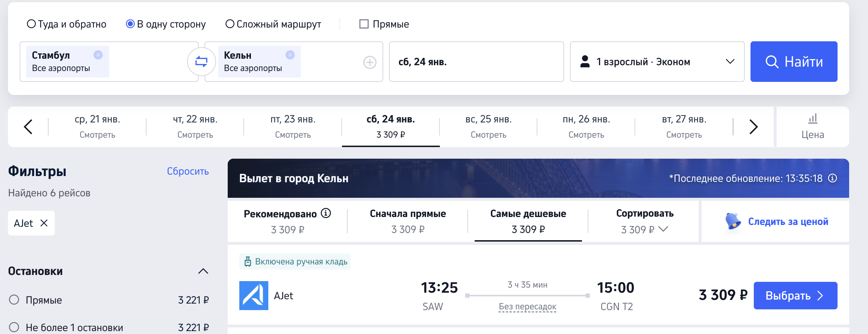Switch to the Сначала прямые tab
The height and width of the screenshot is (334, 868).
(x=408, y=221)
